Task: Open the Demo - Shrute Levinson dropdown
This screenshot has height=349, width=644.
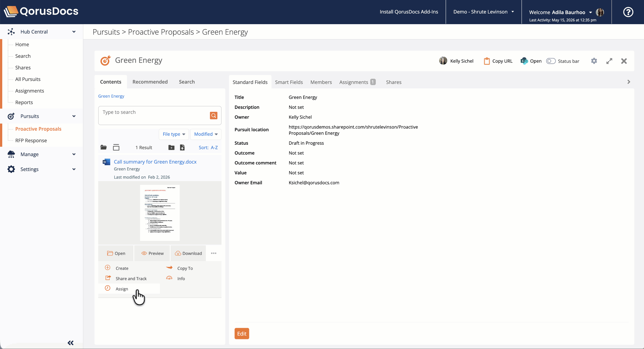Action: 484,12
